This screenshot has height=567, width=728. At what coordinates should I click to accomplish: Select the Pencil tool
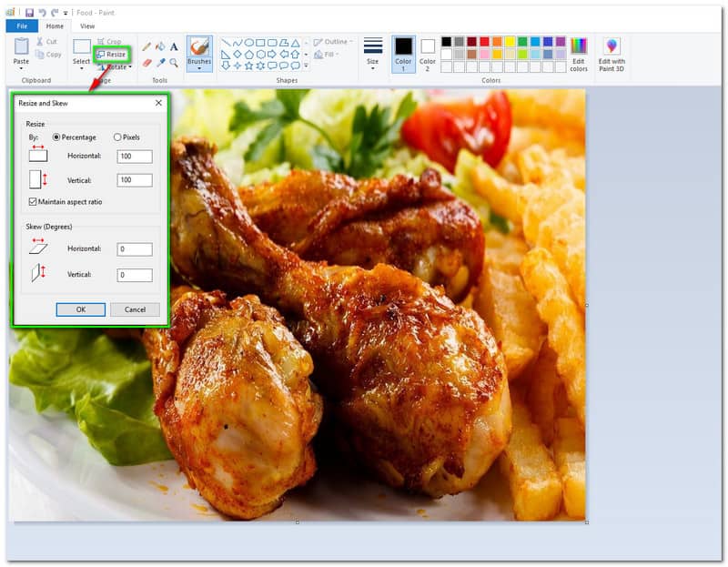pyautogui.click(x=147, y=46)
